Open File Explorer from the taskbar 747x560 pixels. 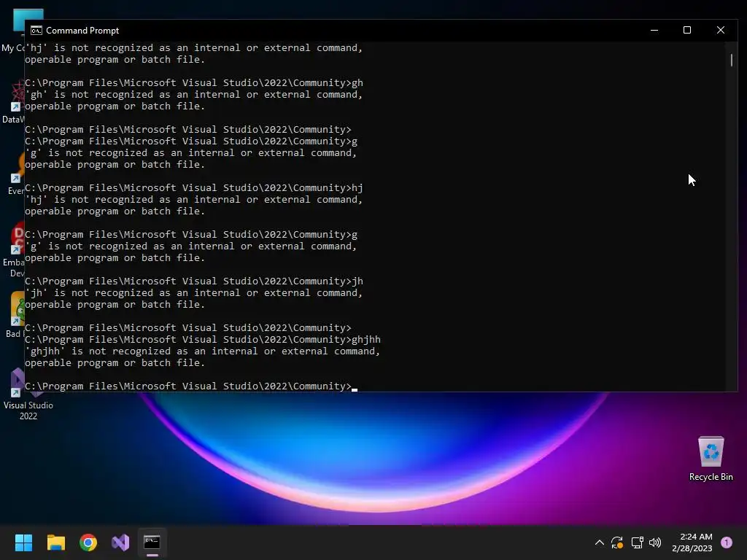[x=55, y=542]
